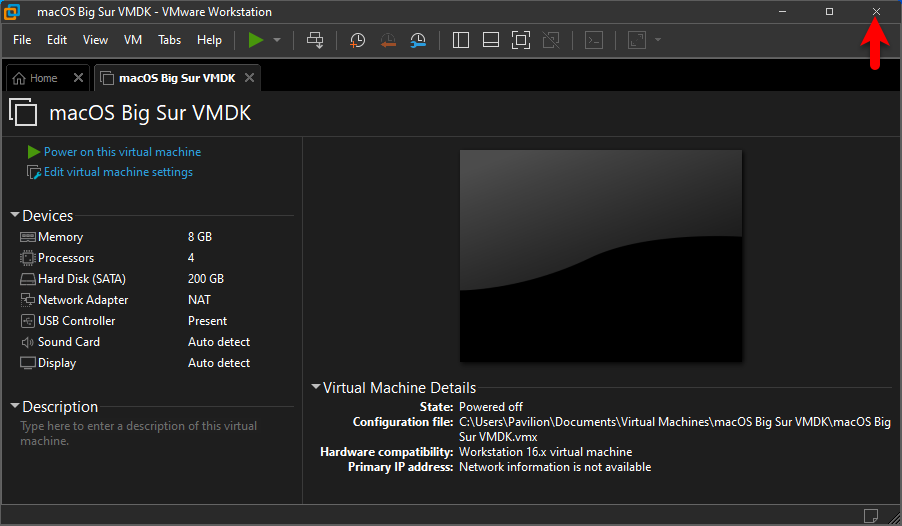Screen dimensions: 902x526
Task: Open the Tabs menu
Action: pos(170,40)
